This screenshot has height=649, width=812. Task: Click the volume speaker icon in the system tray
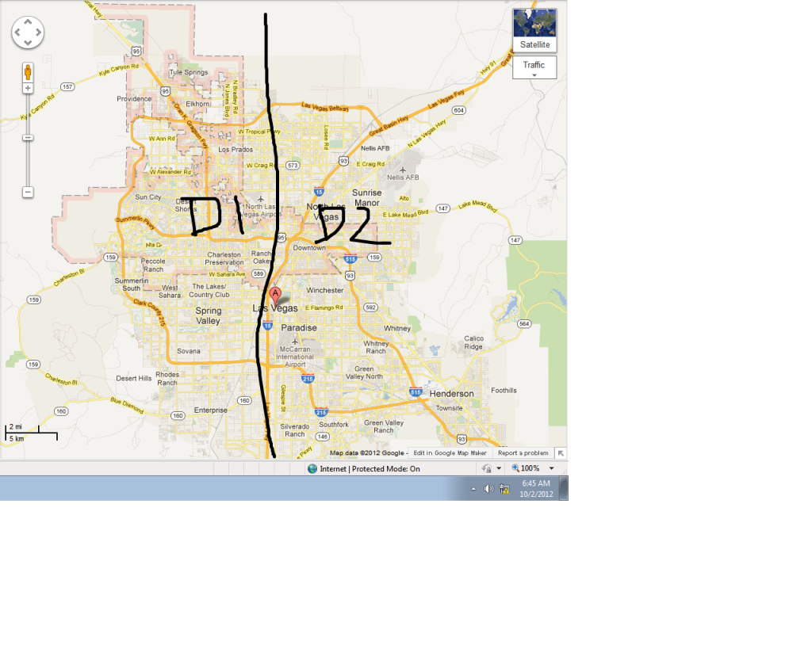pos(488,488)
